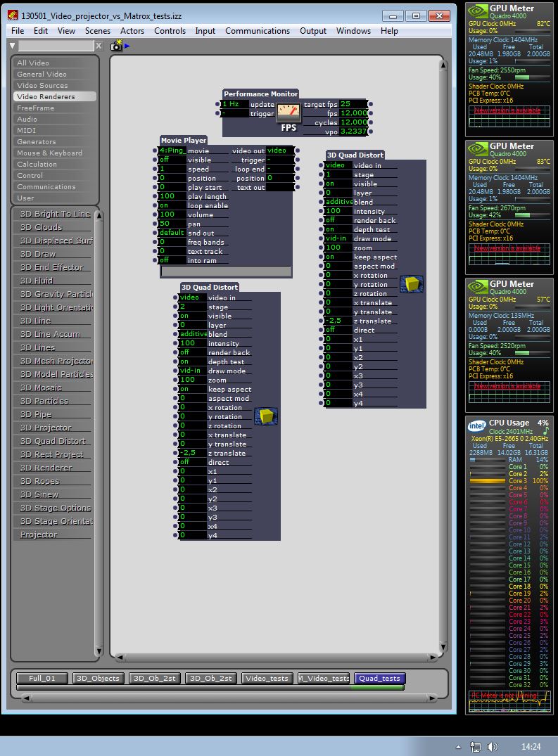
Task: Open blend additive menu on stage 1 Quad Distort
Action: pyautogui.click(x=338, y=202)
